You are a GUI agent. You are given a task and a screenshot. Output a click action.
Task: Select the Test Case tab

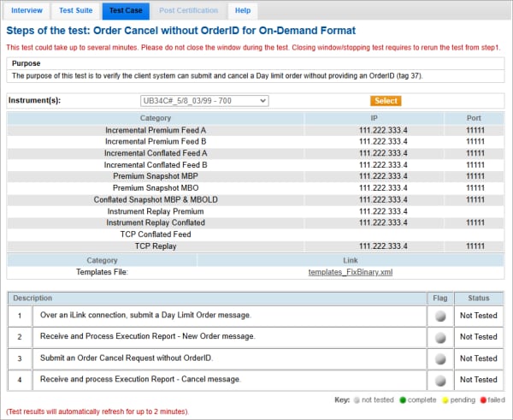pos(127,10)
